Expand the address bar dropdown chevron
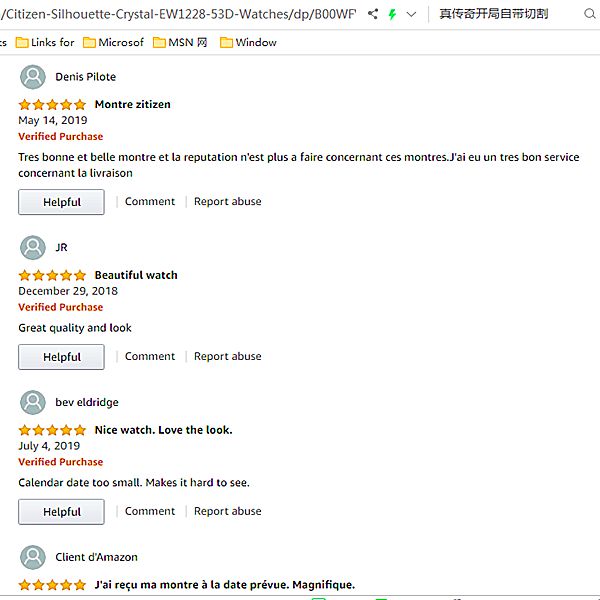 [x=411, y=14]
